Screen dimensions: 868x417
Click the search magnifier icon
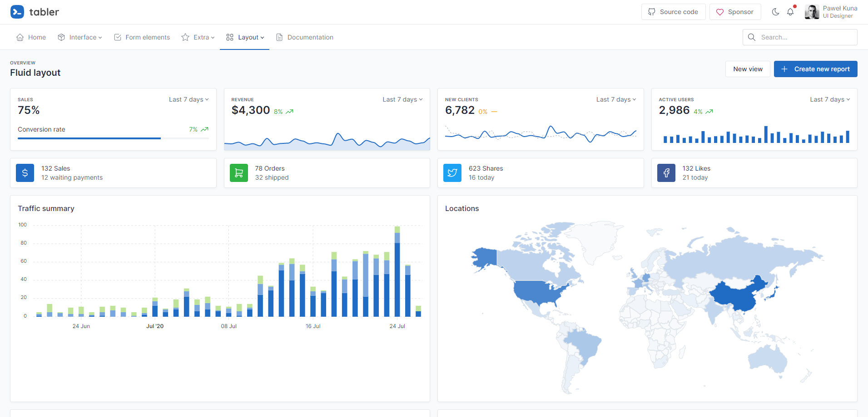(x=752, y=37)
